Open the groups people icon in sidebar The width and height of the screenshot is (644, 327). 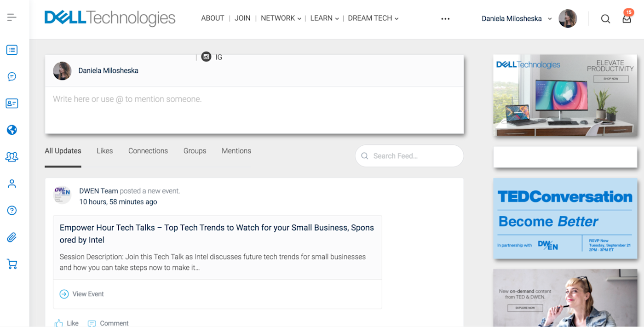click(12, 157)
